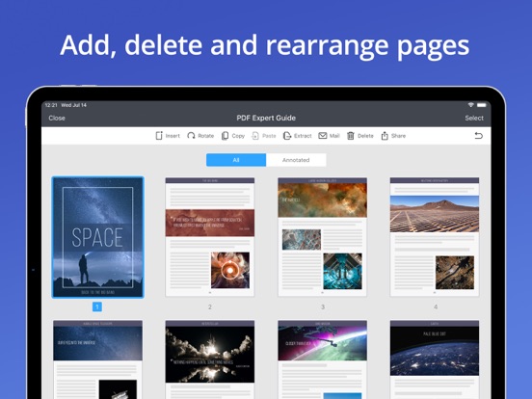Screen dimensions: 532x399
Task: Tap the Close button
Action: (57, 119)
